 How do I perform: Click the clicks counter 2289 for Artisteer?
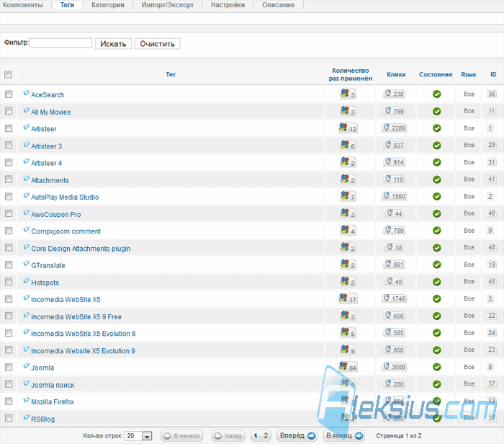[395, 128]
